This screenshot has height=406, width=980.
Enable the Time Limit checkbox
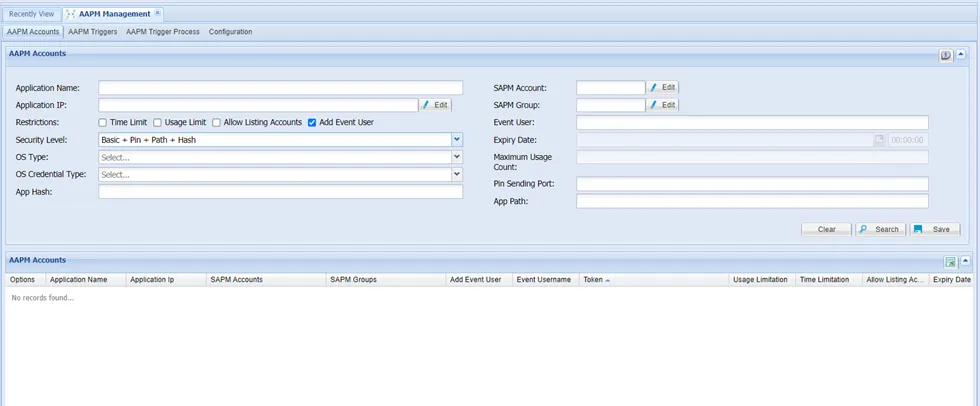click(102, 122)
